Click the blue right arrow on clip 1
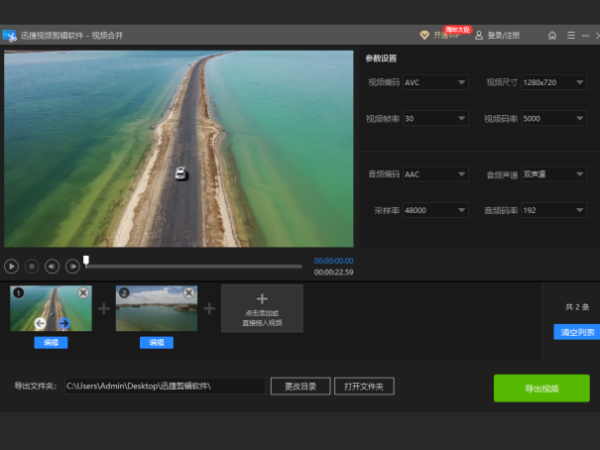Screen dimensions: 600x450 click(x=64, y=323)
